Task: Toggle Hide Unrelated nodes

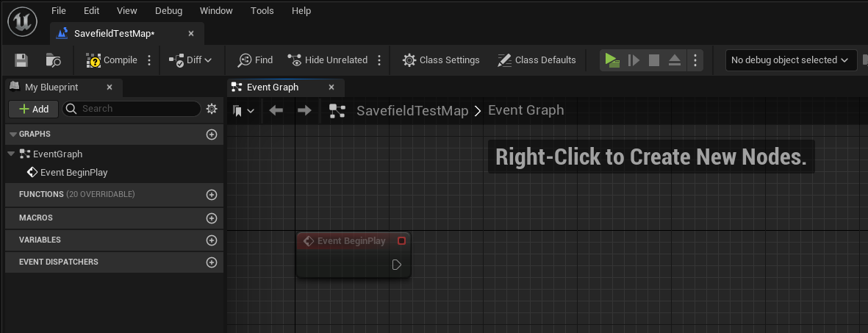Action: 327,60
